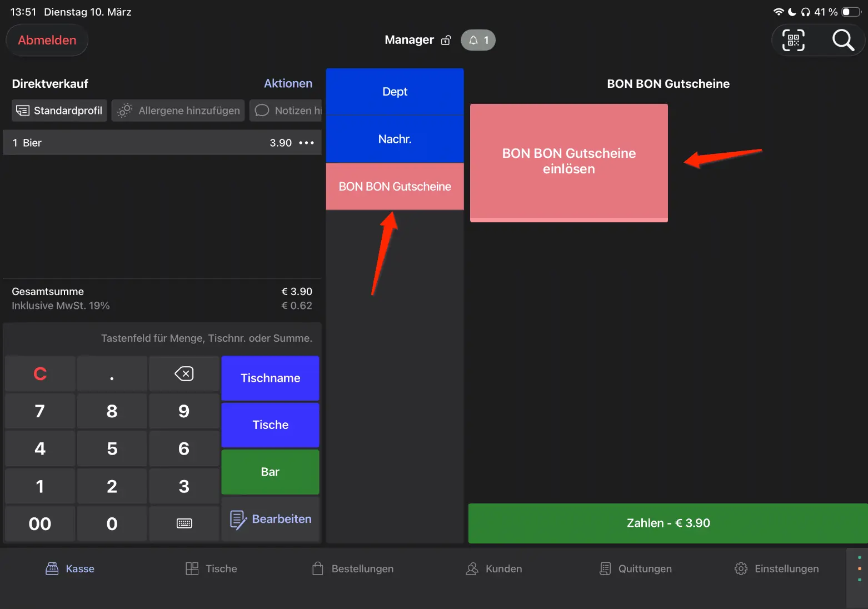The image size is (868, 609).
Task: Tap the blue Tische keypad button
Action: point(271,425)
